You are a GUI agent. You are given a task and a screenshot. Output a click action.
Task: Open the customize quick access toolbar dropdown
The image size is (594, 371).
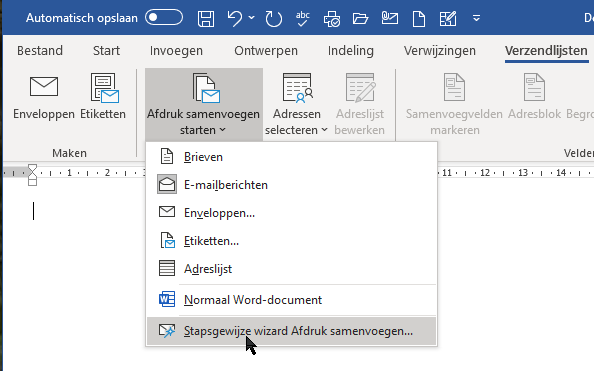477,18
